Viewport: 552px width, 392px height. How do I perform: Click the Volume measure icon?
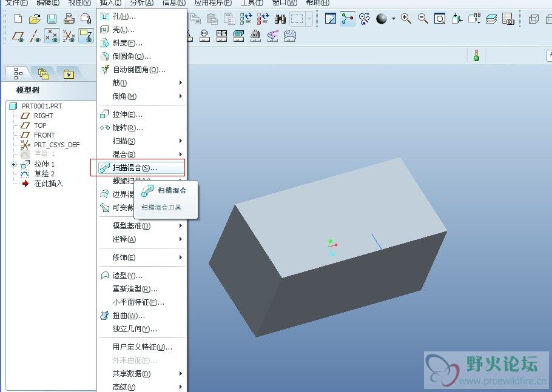click(x=238, y=36)
